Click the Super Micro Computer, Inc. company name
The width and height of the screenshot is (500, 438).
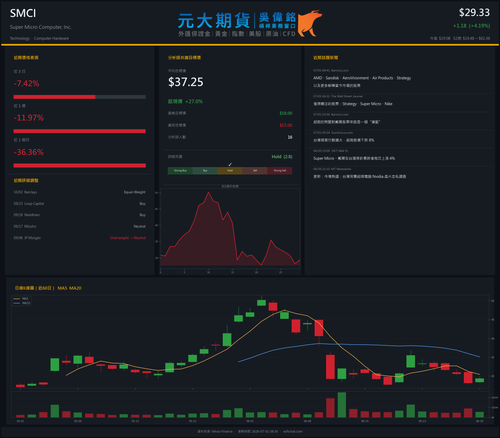[40, 27]
